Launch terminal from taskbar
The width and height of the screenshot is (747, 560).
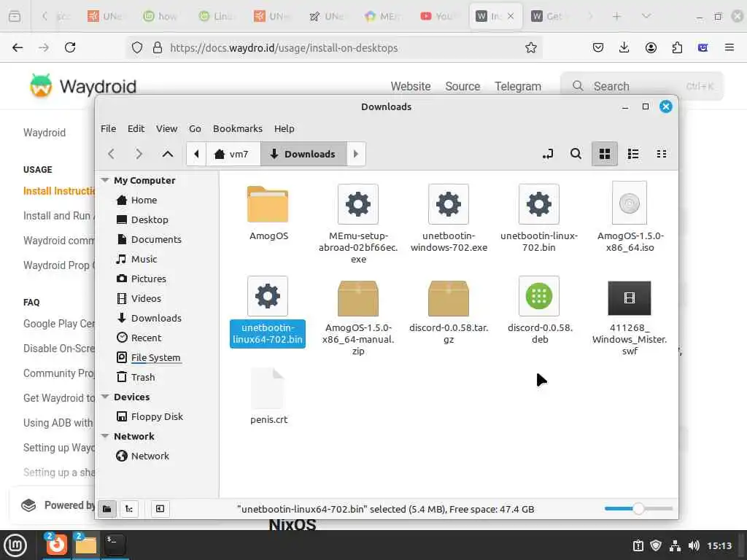click(115, 545)
